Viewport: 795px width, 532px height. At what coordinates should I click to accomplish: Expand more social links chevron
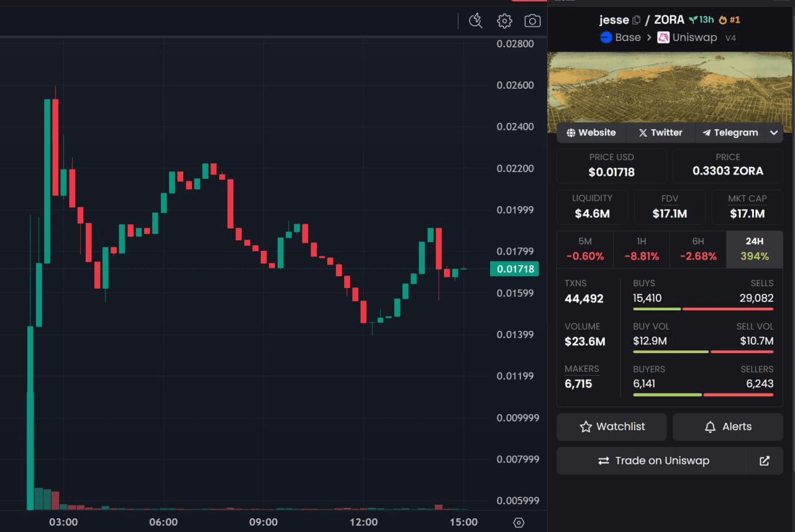[774, 132]
